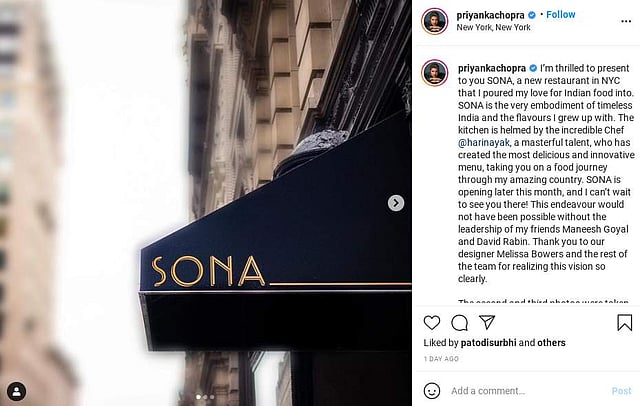The image size is (640, 406).
Task: Click Add a comment field
Action: coord(527,391)
